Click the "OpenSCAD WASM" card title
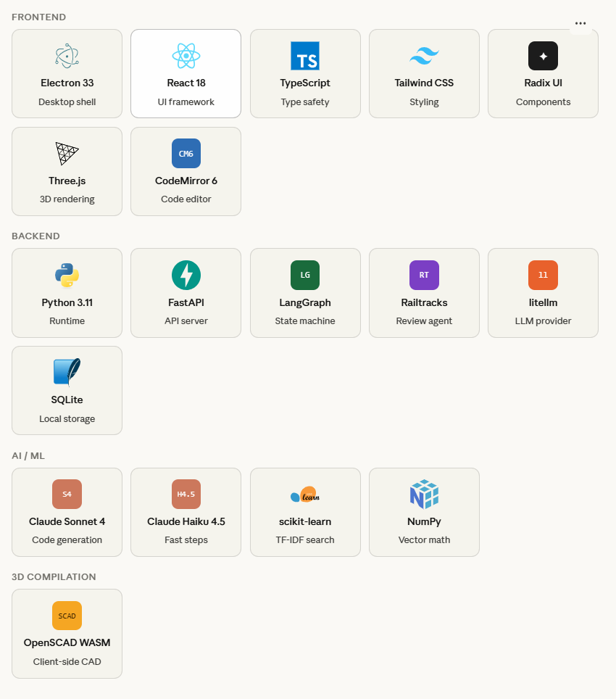The height and width of the screenshot is (699, 616). point(67,642)
